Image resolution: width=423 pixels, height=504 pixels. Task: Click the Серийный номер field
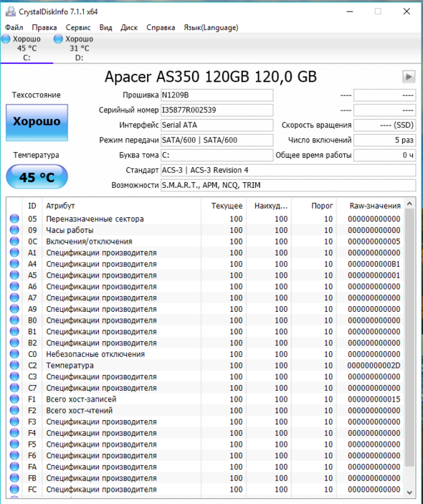(217, 110)
